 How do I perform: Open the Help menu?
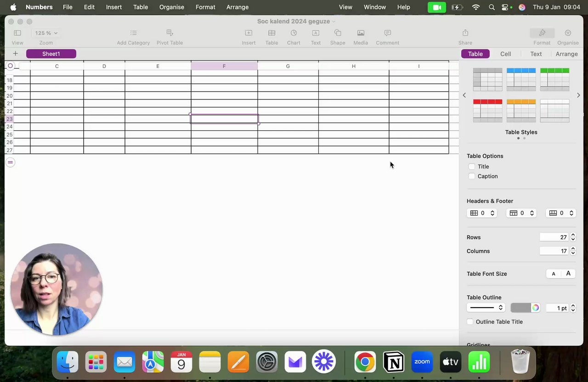pyautogui.click(x=403, y=7)
